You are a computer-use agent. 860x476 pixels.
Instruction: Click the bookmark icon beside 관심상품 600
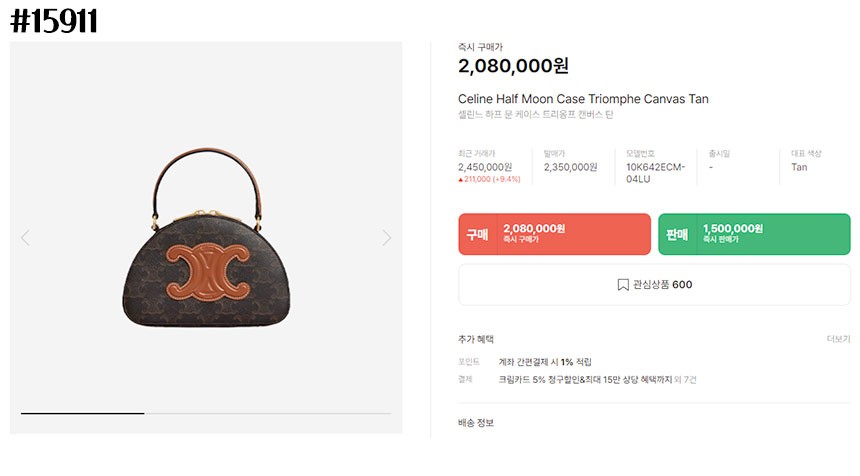click(x=623, y=285)
